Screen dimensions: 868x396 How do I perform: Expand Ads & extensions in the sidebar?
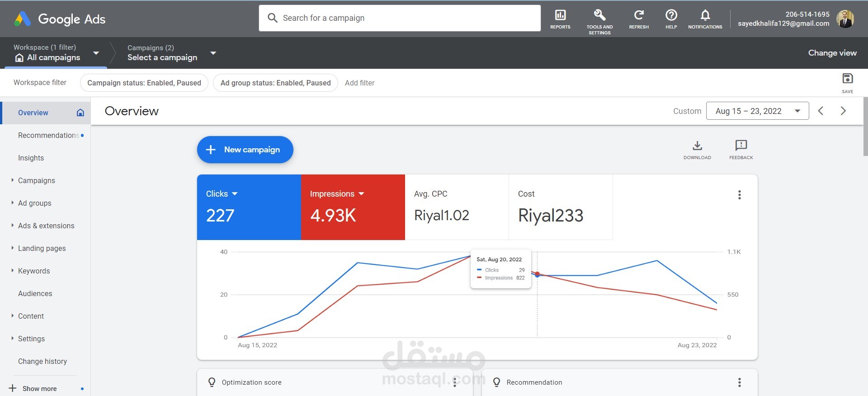coord(12,225)
